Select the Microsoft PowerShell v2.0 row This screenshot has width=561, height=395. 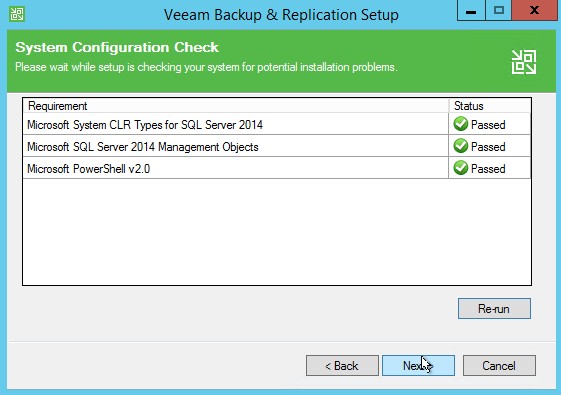(x=277, y=169)
